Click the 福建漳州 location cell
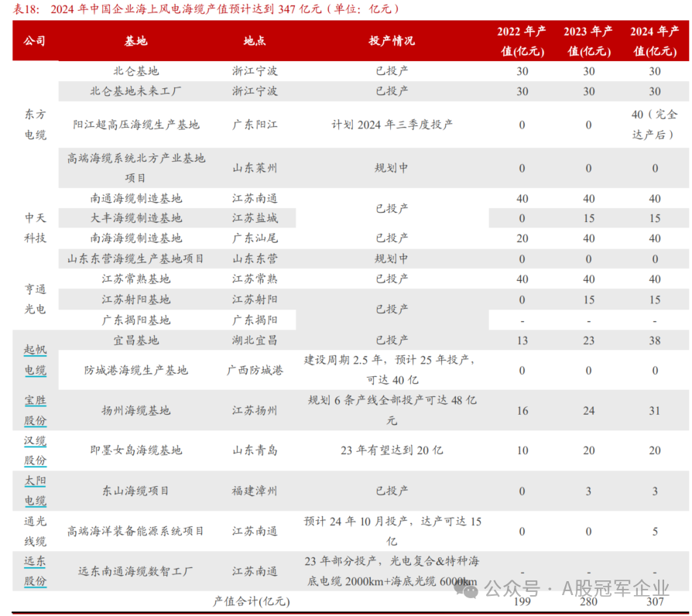This screenshot has height=616, width=692. tap(255, 491)
